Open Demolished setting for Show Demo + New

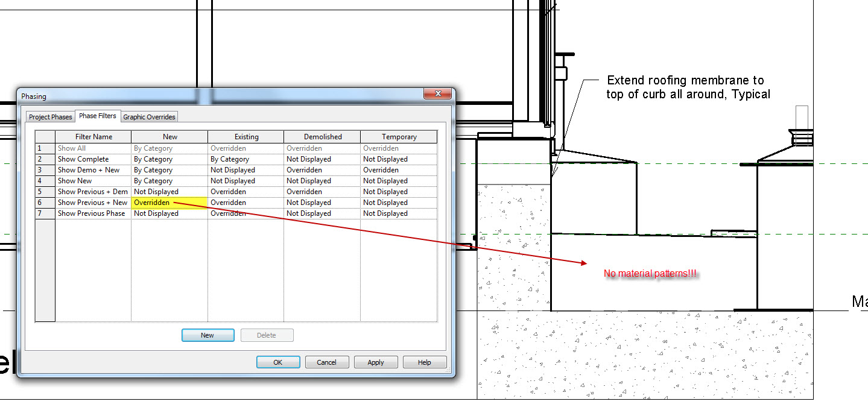(x=322, y=170)
